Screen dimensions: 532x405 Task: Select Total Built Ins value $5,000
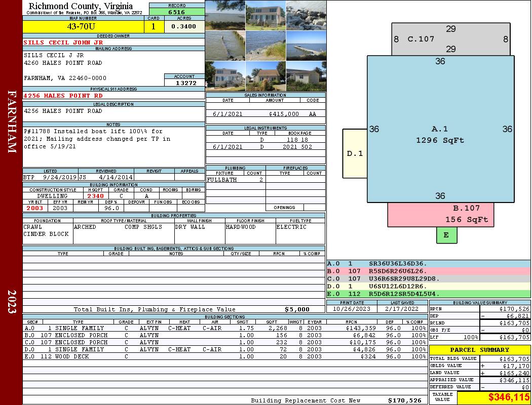[x=297, y=309]
